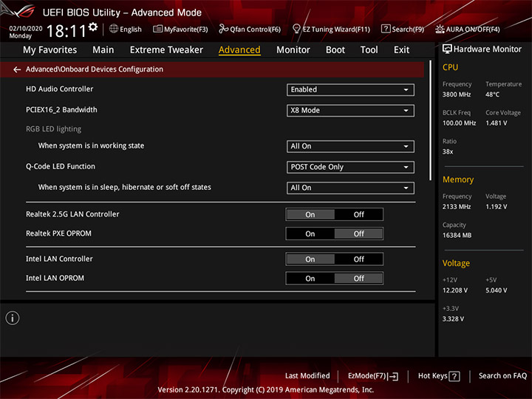Expand the PCIEX16_2 Bandwidth dropdown
The width and height of the screenshot is (532, 399).
350,111
